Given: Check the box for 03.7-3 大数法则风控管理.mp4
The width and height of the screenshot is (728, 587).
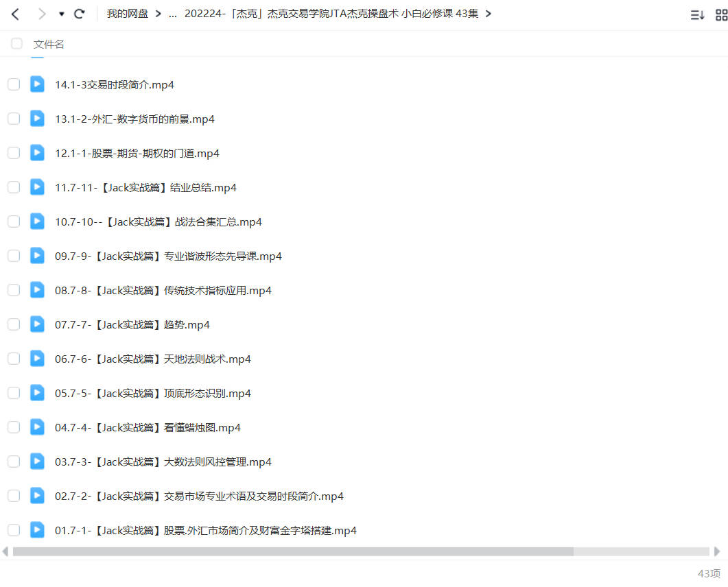Looking at the screenshot, I should [x=14, y=462].
